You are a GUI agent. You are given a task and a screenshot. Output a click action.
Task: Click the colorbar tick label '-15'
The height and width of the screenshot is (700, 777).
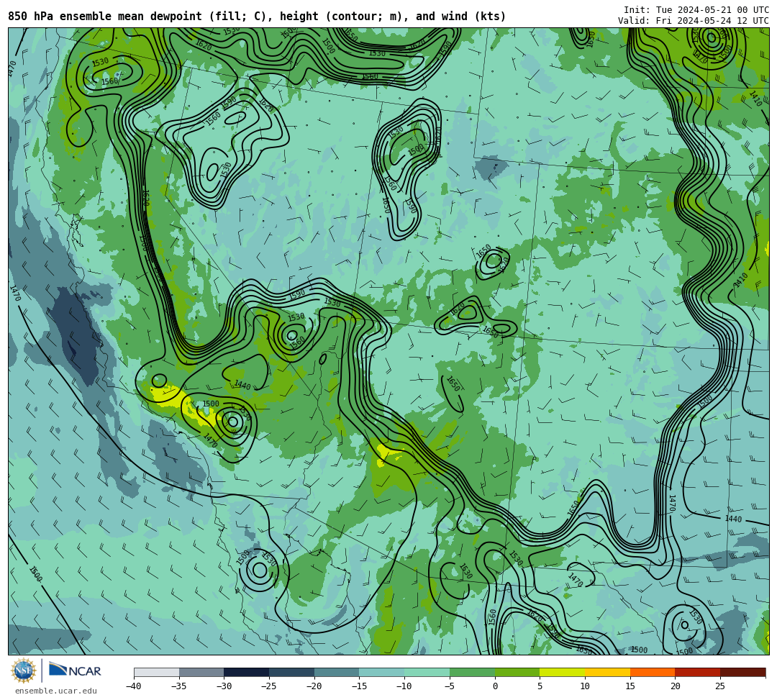tap(359, 686)
